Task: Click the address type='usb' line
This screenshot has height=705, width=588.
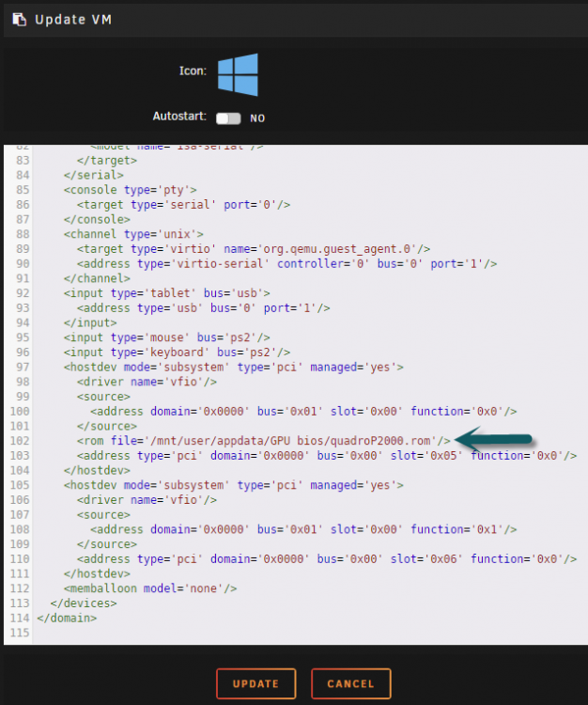Action: tap(204, 308)
